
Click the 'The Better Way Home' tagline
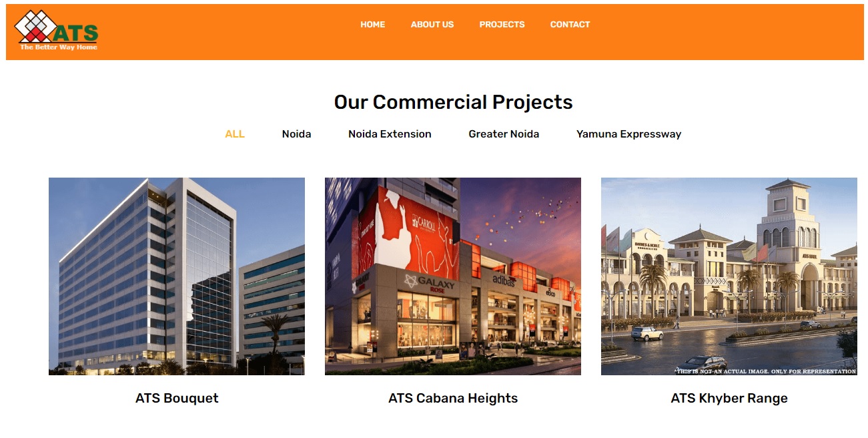(x=59, y=47)
